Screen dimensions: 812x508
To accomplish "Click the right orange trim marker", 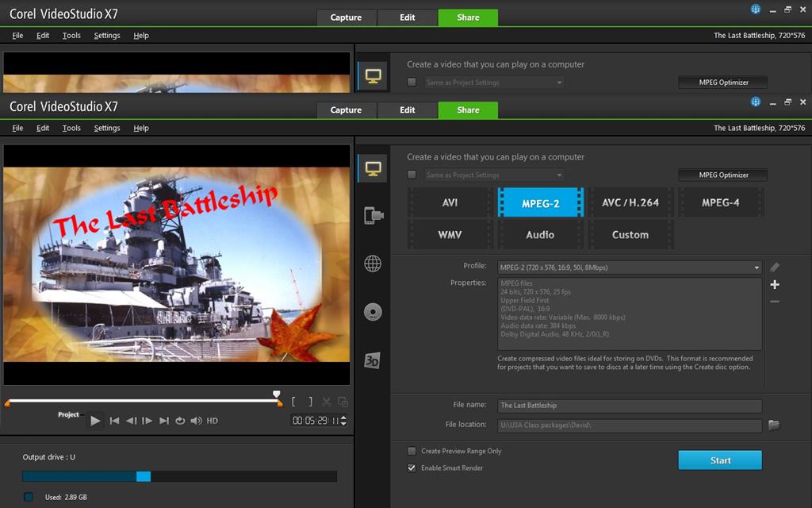I will click(x=280, y=403).
